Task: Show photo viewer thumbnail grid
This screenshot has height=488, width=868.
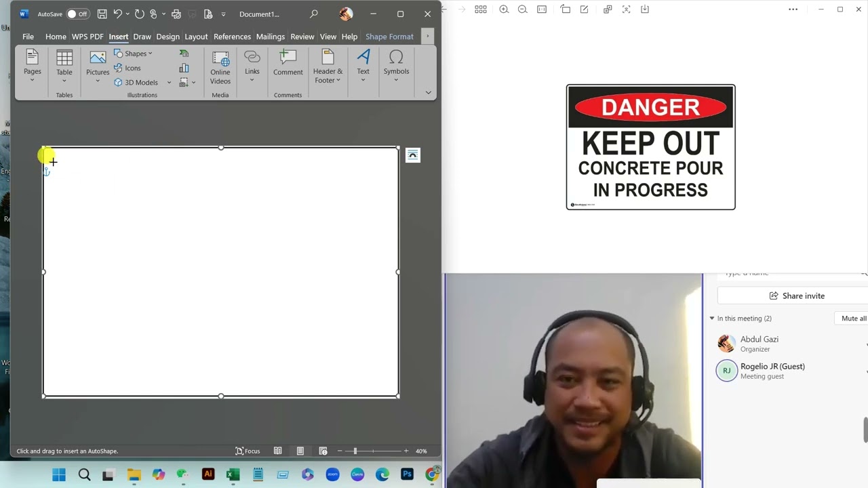Action: pos(481,9)
